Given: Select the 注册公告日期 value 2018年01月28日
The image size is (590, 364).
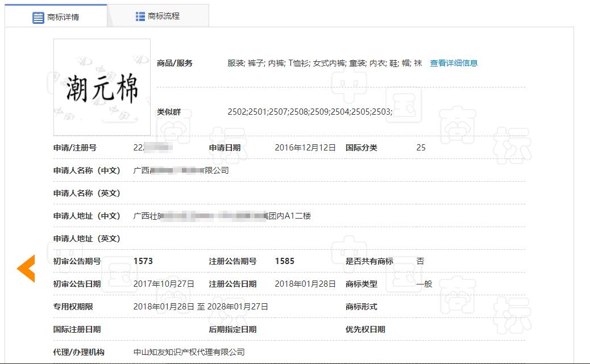Looking at the screenshot, I should click(305, 284).
